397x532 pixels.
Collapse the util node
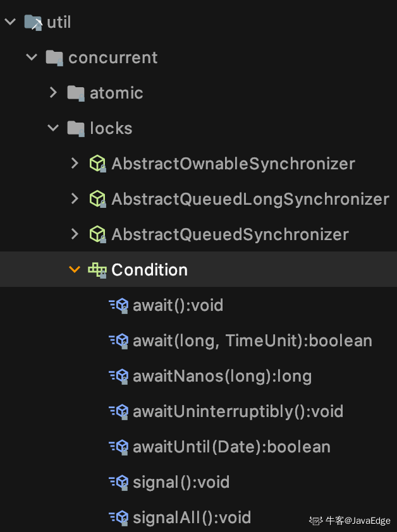(9, 21)
